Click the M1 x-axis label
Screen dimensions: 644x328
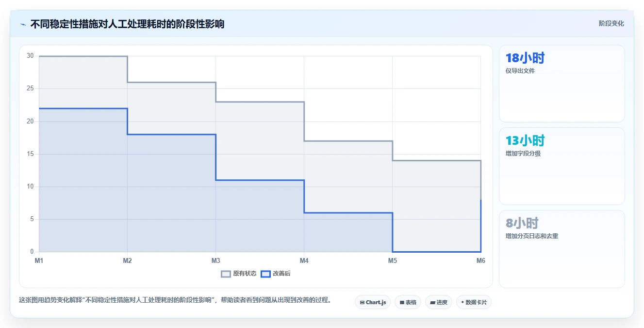39,261
